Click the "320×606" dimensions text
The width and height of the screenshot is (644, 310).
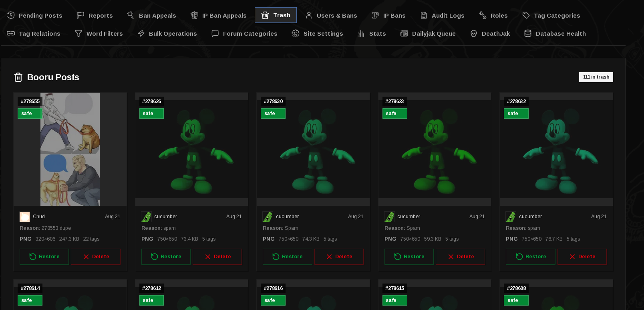(x=45, y=239)
